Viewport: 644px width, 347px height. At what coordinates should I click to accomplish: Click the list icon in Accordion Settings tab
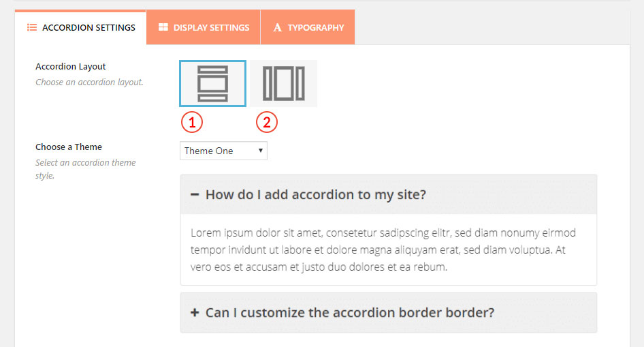(31, 27)
